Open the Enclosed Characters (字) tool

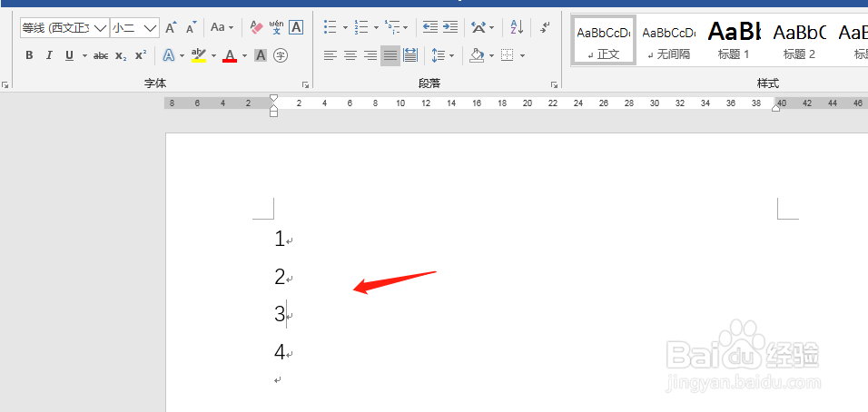[x=281, y=55]
